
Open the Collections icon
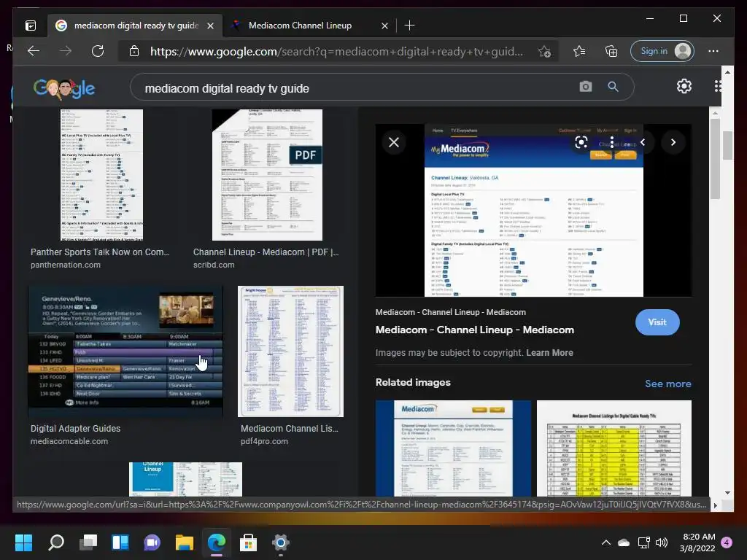coord(611,51)
